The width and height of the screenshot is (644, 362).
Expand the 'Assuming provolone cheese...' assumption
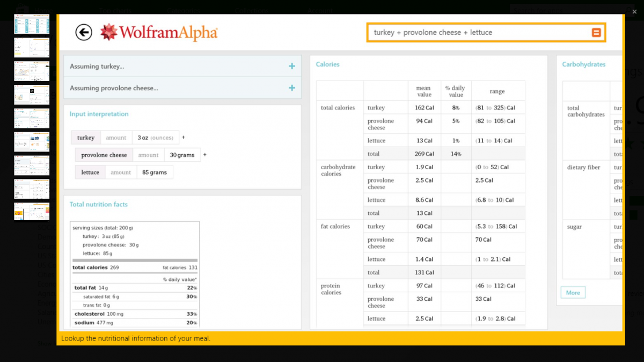pos(292,88)
